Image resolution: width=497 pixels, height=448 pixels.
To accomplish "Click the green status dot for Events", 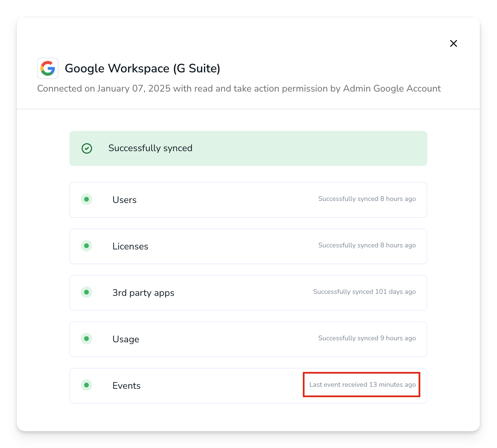I will (86, 385).
